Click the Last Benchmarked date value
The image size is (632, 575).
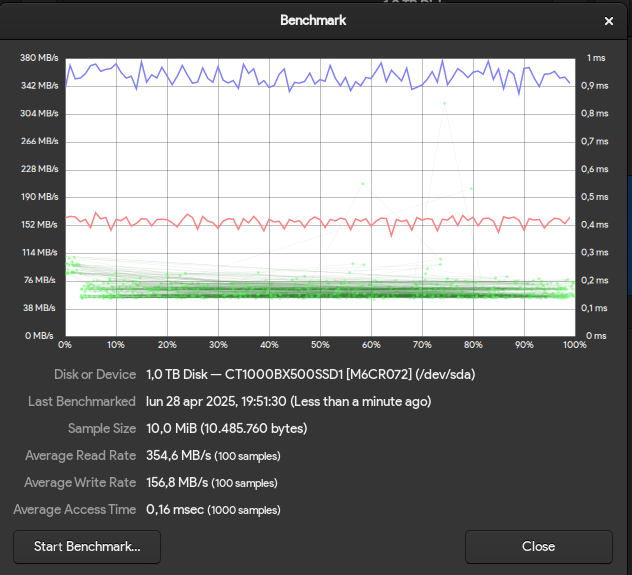tap(288, 401)
